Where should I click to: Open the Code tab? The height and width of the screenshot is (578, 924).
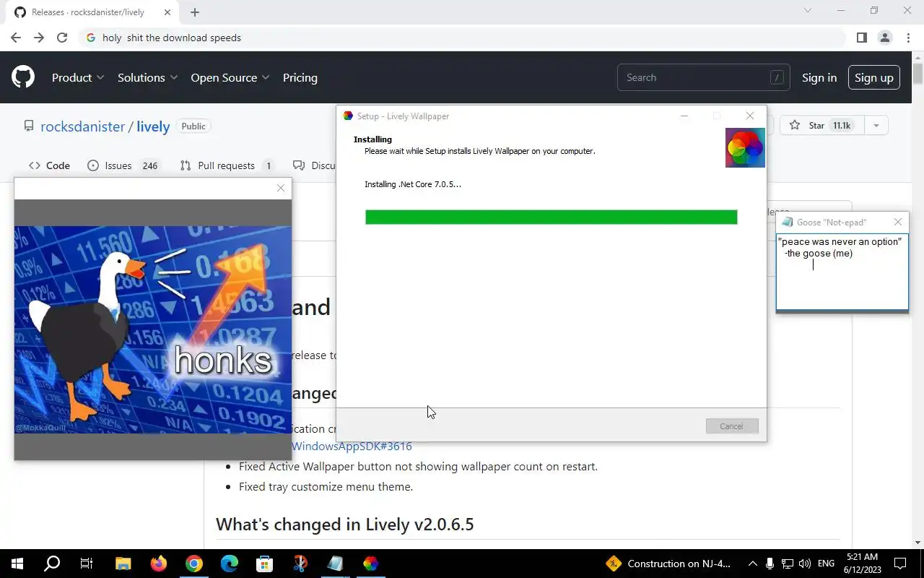click(49, 165)
